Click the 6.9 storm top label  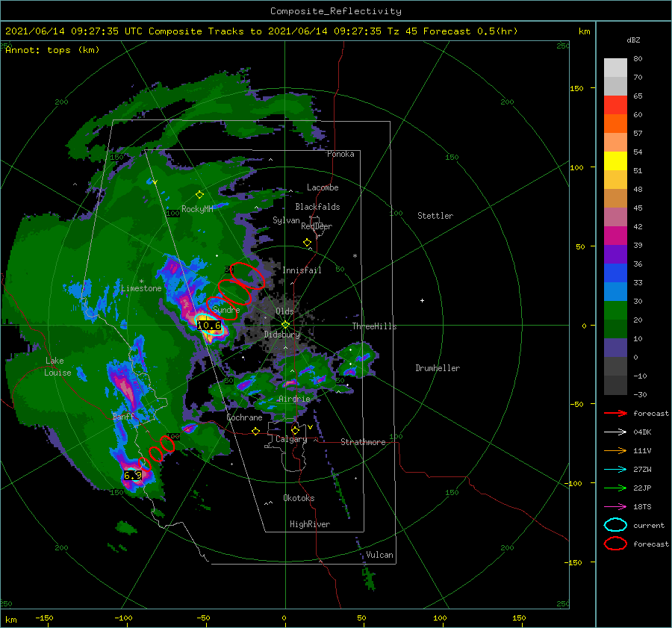pos(133,476)
